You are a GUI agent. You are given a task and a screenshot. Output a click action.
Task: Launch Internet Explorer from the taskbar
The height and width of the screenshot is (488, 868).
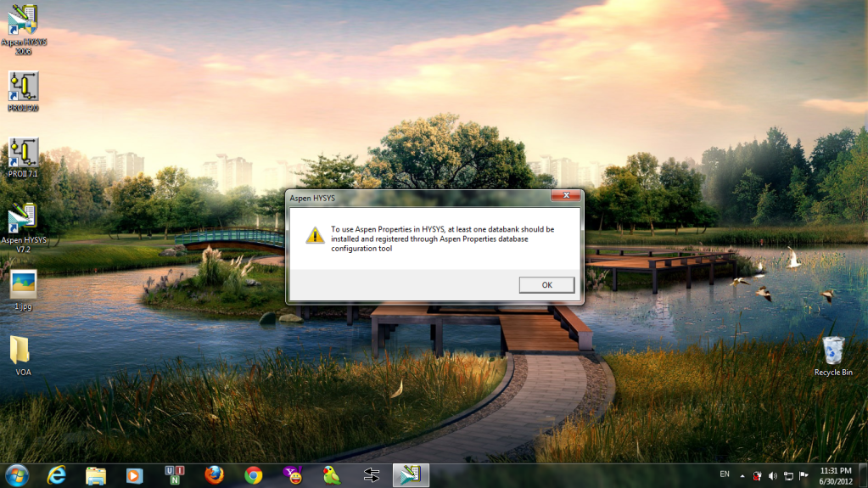(57, 474)
